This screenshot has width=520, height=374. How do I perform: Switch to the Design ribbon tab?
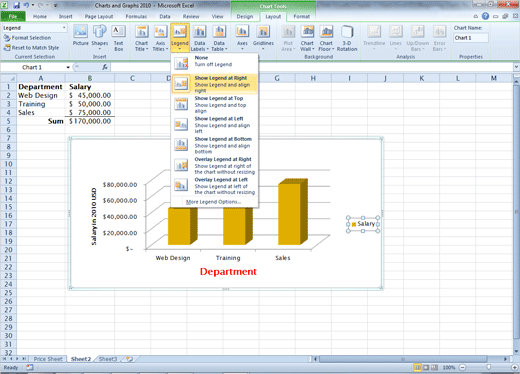tap(245, 16)
